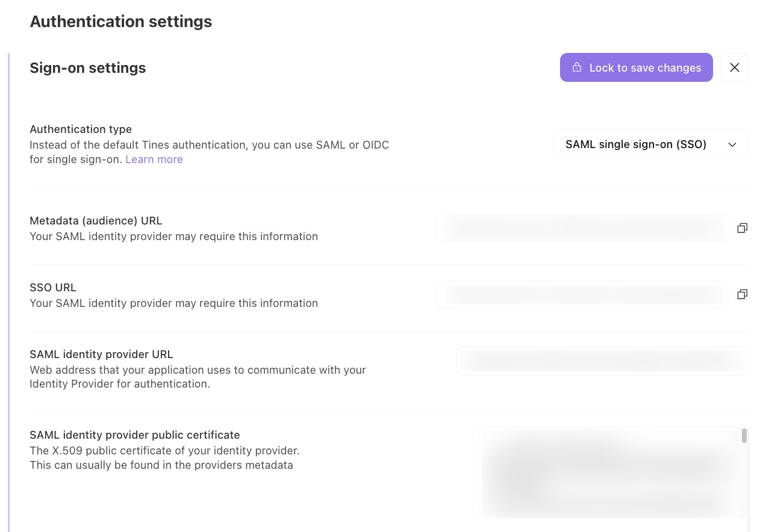Click the Authentication type label
Image resolution: width=760 pixels, height=532 pixels.
(81, 129)
